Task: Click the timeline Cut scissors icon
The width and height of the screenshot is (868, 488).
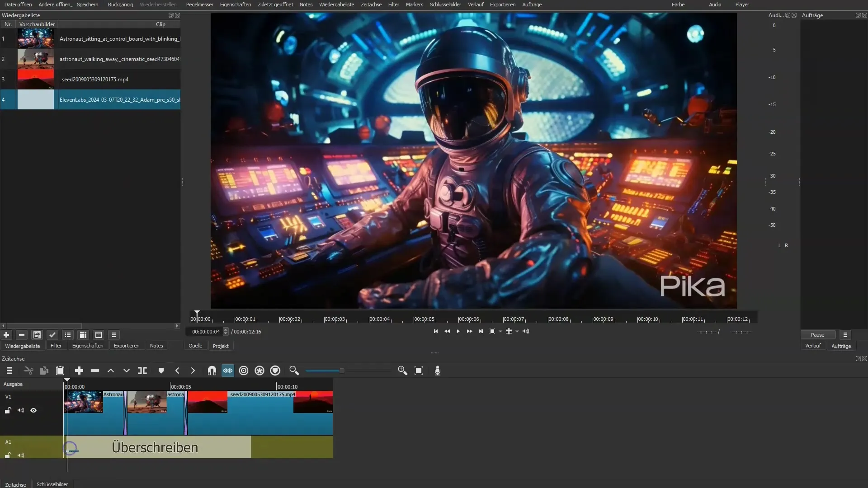Action: point(28,371)
